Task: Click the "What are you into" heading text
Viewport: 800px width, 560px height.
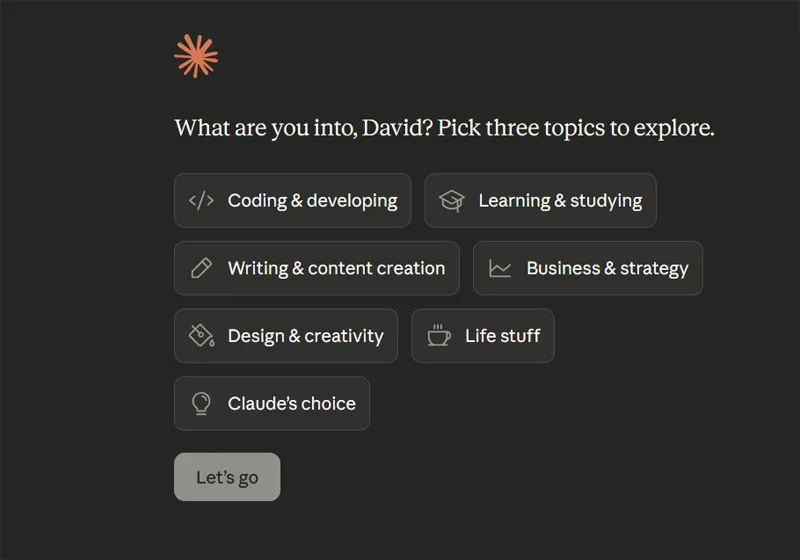Action: coord(262,129)
